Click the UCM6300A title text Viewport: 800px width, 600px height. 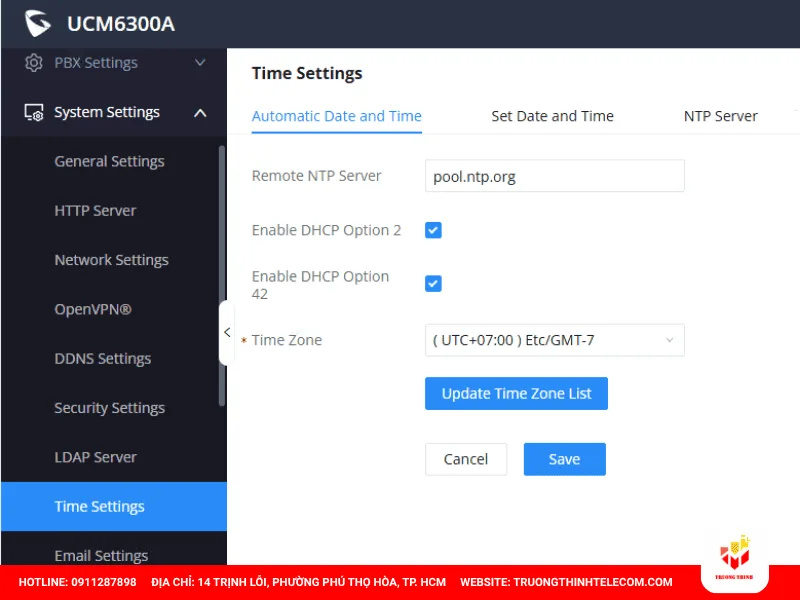pos(121,24)
